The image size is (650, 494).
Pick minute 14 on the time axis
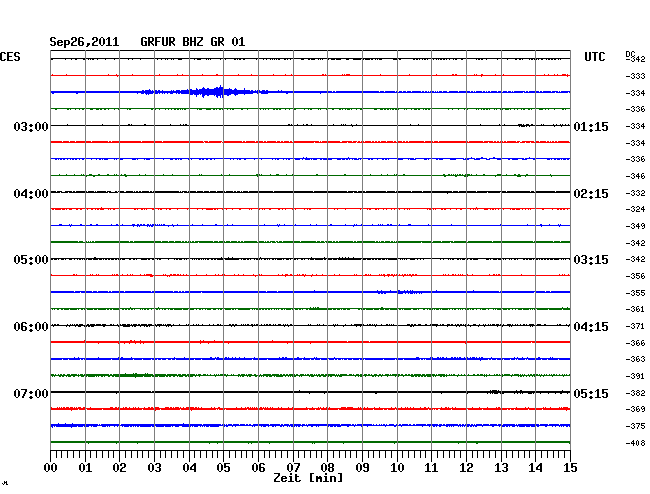535,468
